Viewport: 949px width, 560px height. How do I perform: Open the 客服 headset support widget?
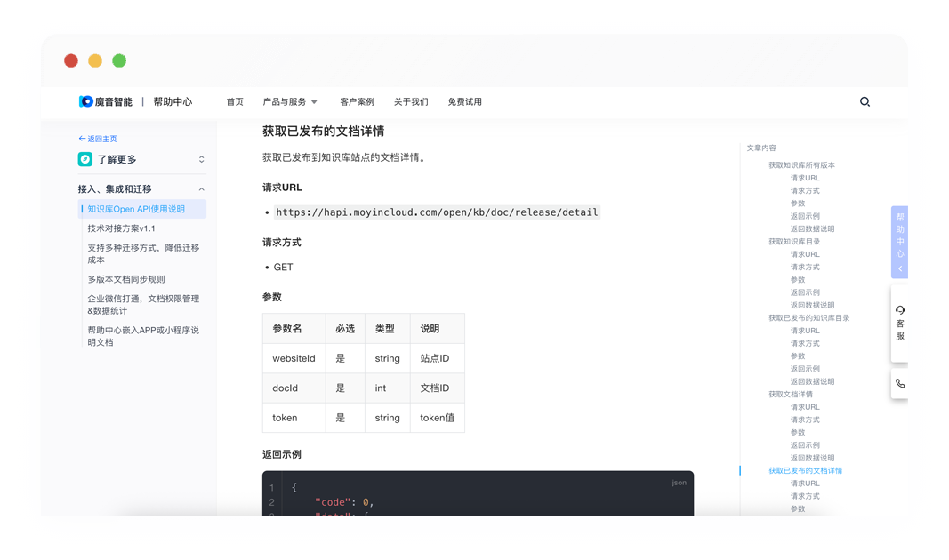tap(900, 323)
